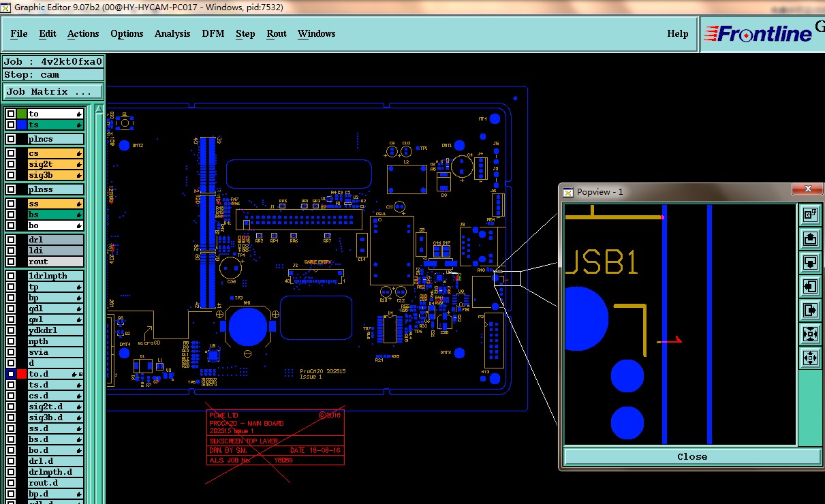825x504 pixels.
Task: Toggle display checkbox for 'rout' layer
Action: point(11,262)
